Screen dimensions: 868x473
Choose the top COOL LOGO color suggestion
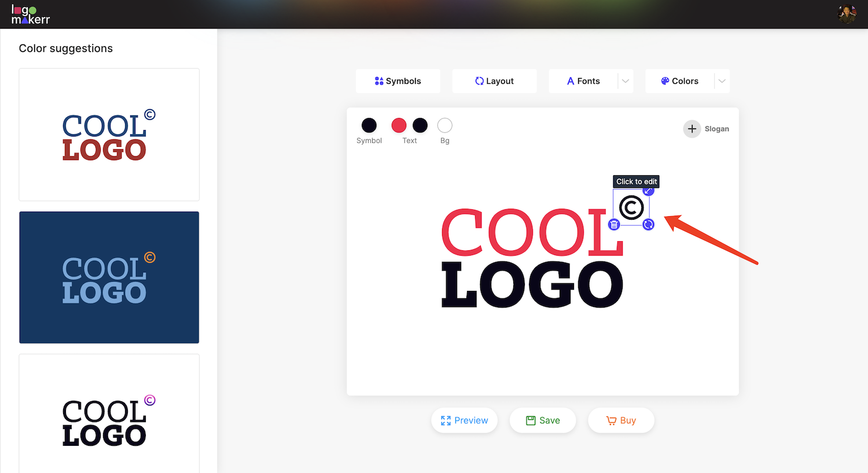point(109,134)
